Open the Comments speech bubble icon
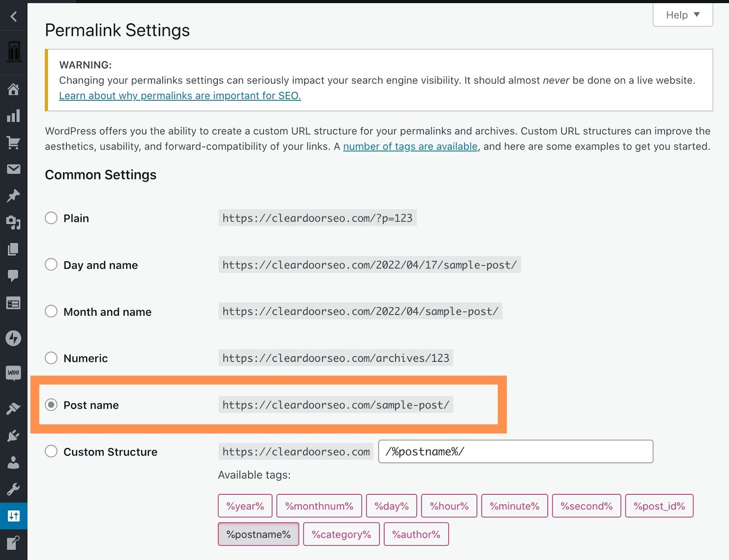 (x=14, y=276)
